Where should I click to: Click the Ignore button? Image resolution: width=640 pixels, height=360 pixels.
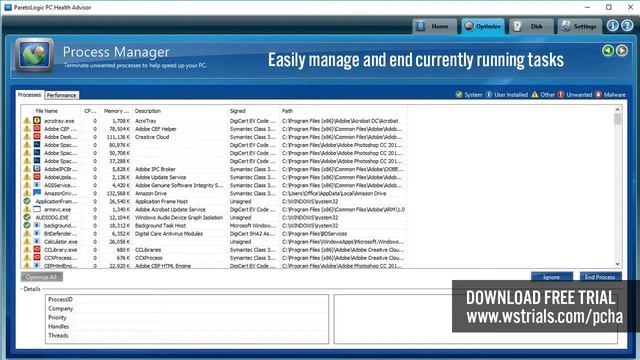[552, 277]
